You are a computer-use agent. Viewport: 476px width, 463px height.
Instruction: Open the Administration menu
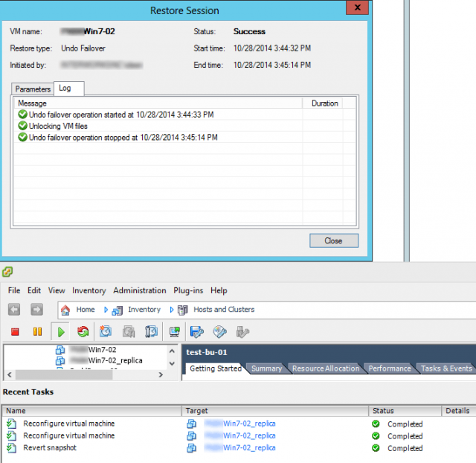tap(140, 290)
